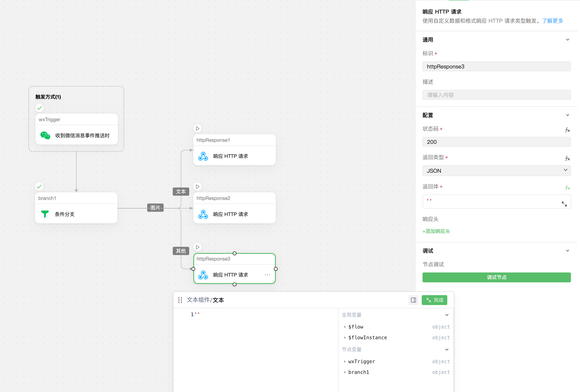Click the 完成 button
The height and width of the screenshot is (392, 580).
(434, 300)
